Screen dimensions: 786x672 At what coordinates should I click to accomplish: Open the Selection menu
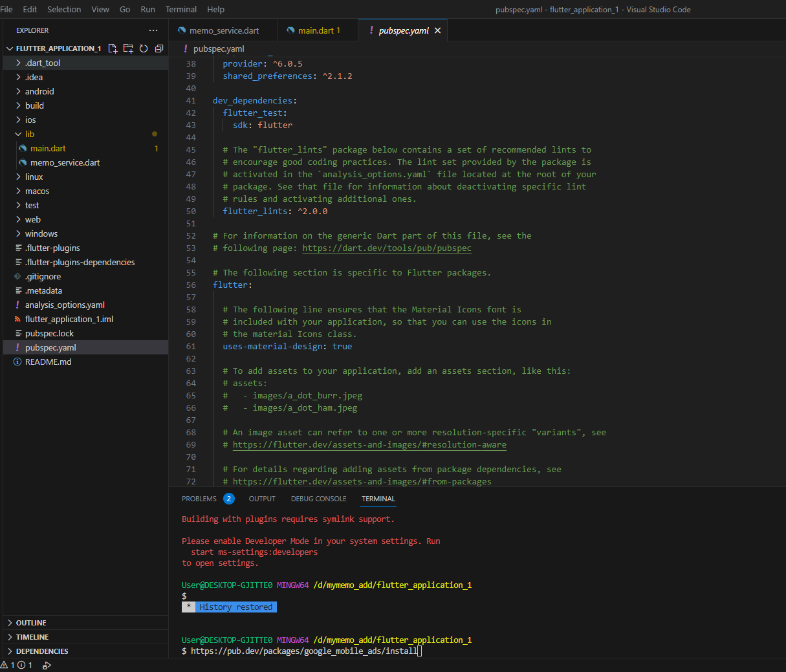(x=64, y=9)
